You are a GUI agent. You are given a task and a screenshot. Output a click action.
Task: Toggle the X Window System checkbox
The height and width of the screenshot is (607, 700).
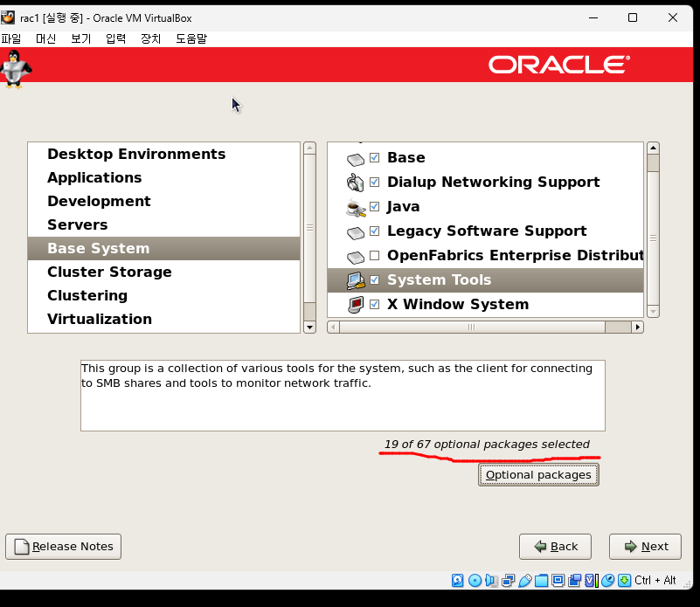click(375, 305)
